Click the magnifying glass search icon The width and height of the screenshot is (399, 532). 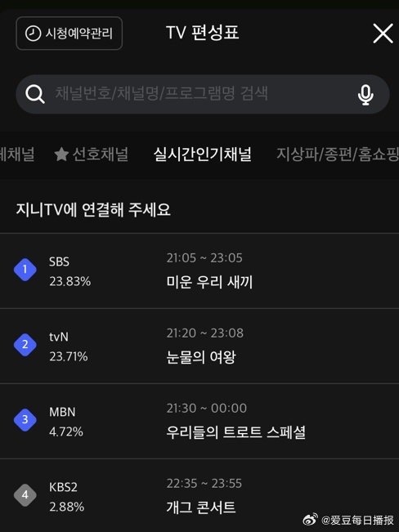tap(35, 94)
